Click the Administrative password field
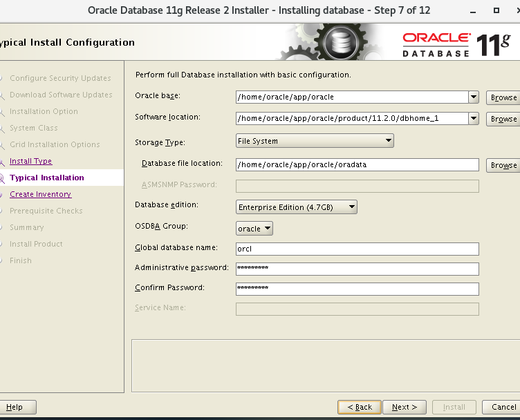The image size is (520, 420). click(x=357, y=269)
